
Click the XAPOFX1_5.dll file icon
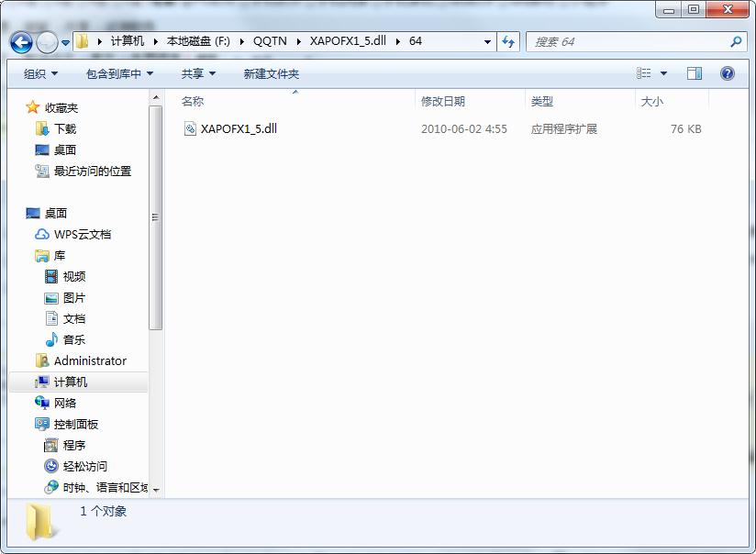190,128
